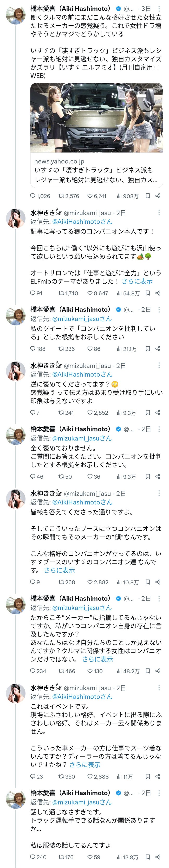
Task: Retweet the post showing 2,576 retweets
Action: 61,196
